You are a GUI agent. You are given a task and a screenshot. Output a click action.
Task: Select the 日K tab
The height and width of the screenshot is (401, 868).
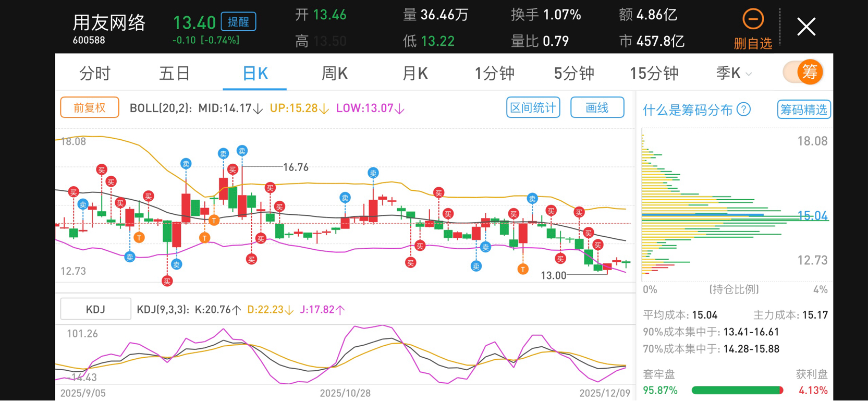255,74
